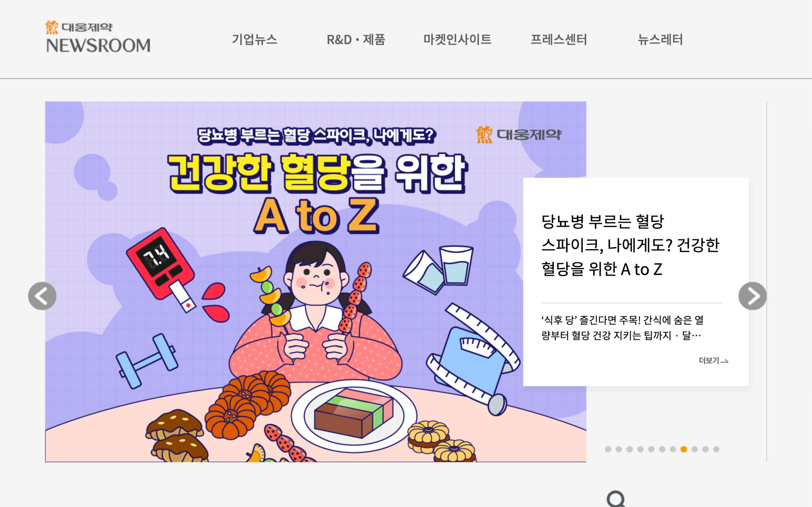This screenshot has width=812, height=507.
Task: Select the first carousel pagination dot
Action: [x=608, y=449]
